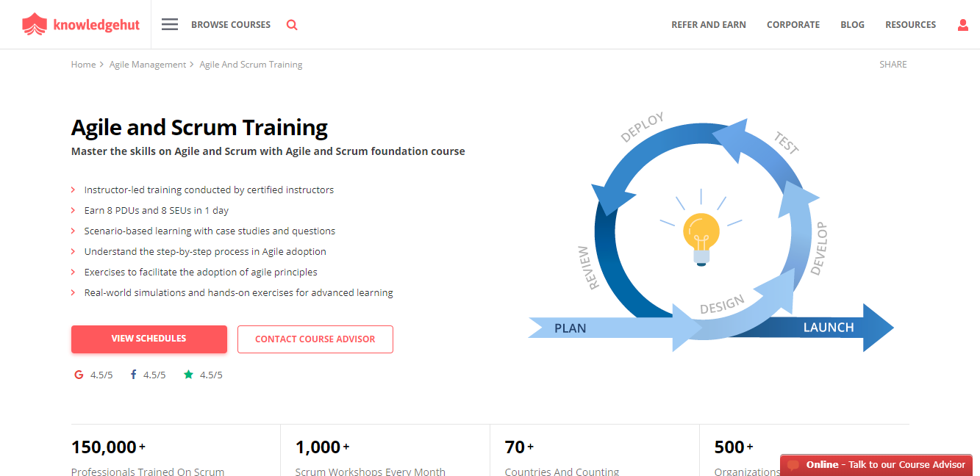
Task: Open the user account icon
Action: (x=963, y=24)
